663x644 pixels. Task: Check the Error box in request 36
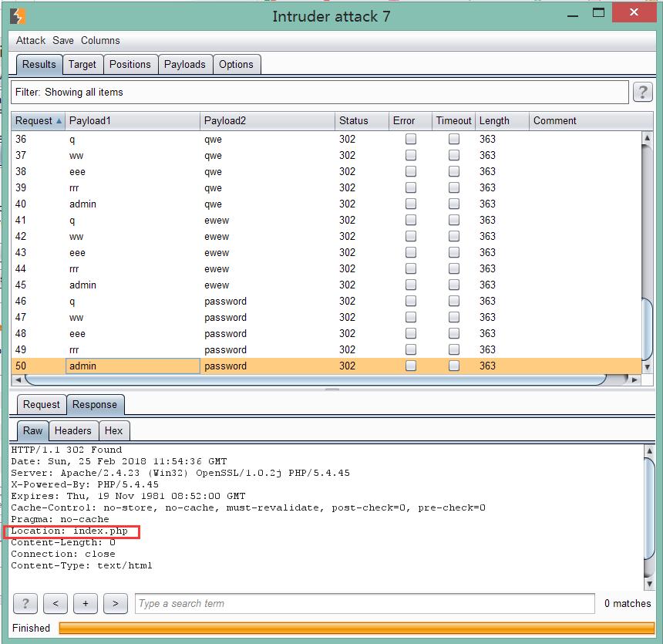coord(411,139)
